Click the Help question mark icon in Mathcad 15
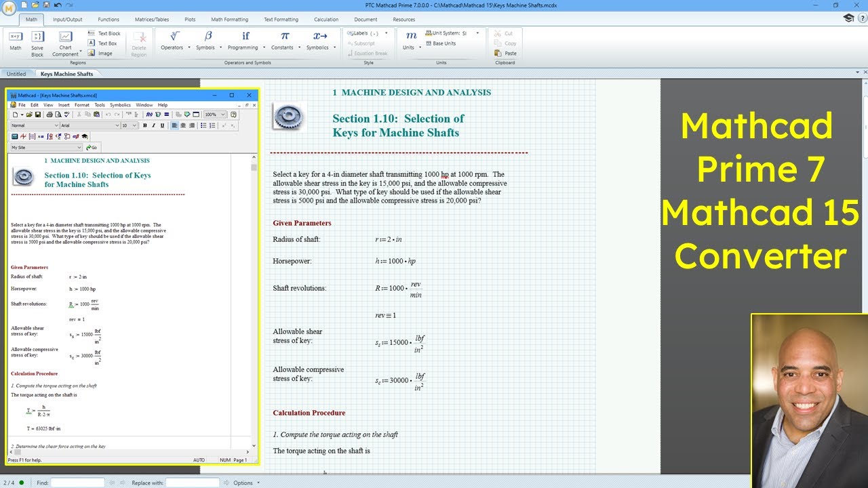868x488 pixels. [233, 115]
